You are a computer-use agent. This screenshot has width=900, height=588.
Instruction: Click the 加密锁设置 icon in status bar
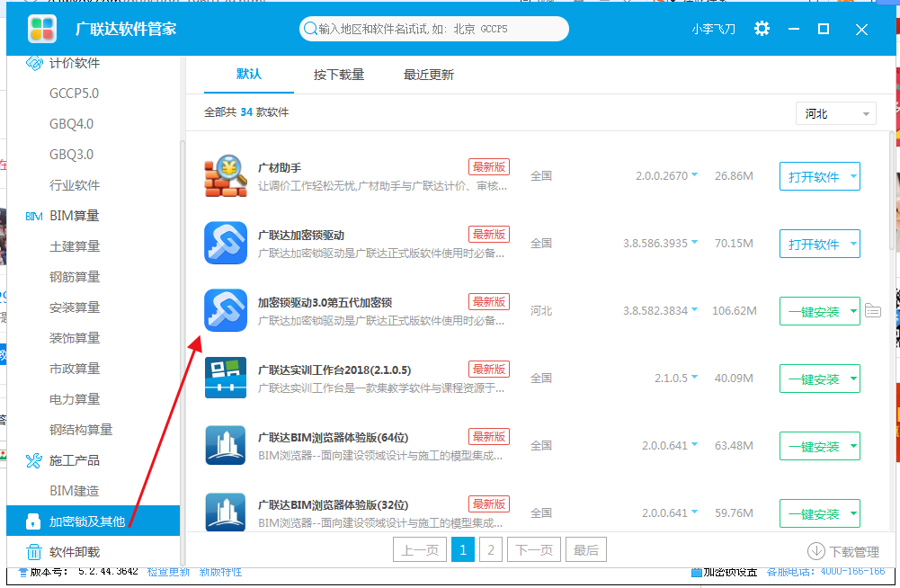pos(696,572)
